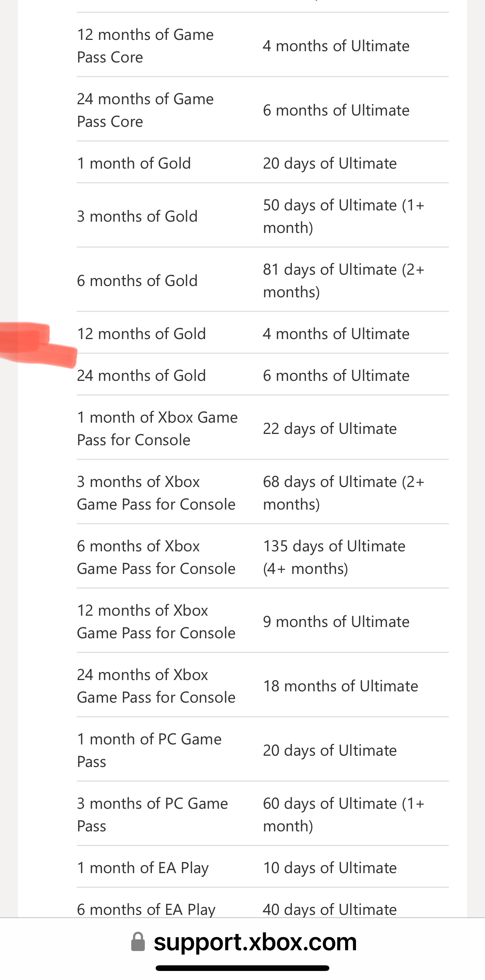Select the '24 months of Gold' cell

(141, 376)
